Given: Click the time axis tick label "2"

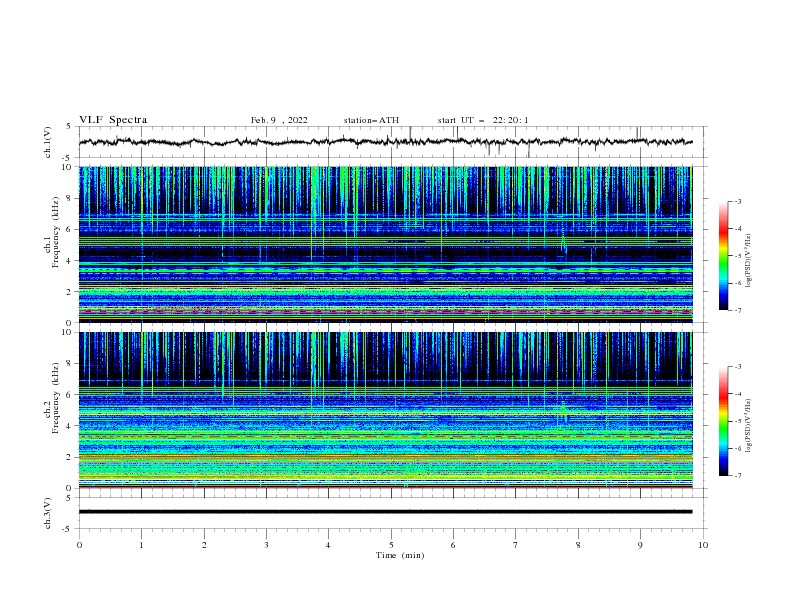Looking at the screenshot, I should pyautogui.click(x=204, y=545).
